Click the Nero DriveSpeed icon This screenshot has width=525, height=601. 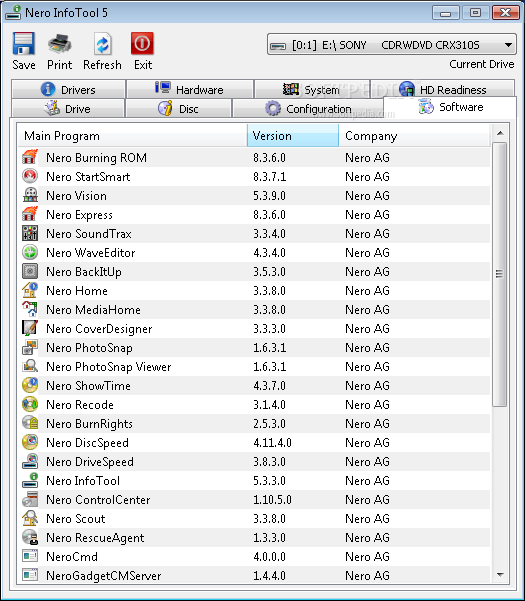[30, 461]
